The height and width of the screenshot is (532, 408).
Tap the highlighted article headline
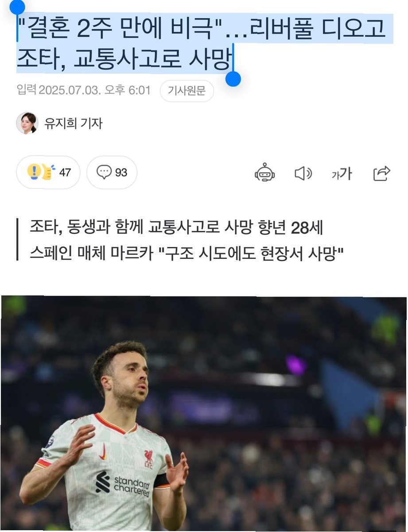(202, 43)
